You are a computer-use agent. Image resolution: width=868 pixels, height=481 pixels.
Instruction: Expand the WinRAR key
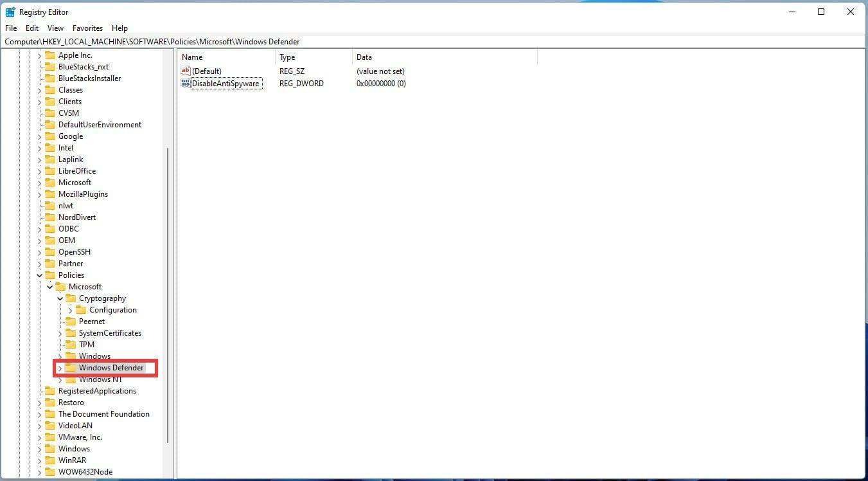tap(39, 460)
